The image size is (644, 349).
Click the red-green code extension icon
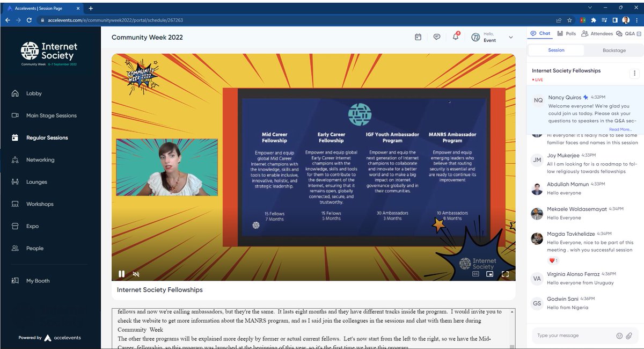583,20
